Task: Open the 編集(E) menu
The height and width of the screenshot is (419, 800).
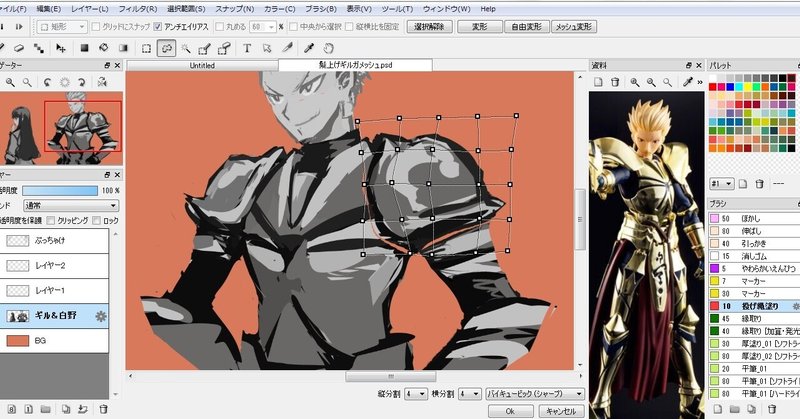Action: pos(48,9)
